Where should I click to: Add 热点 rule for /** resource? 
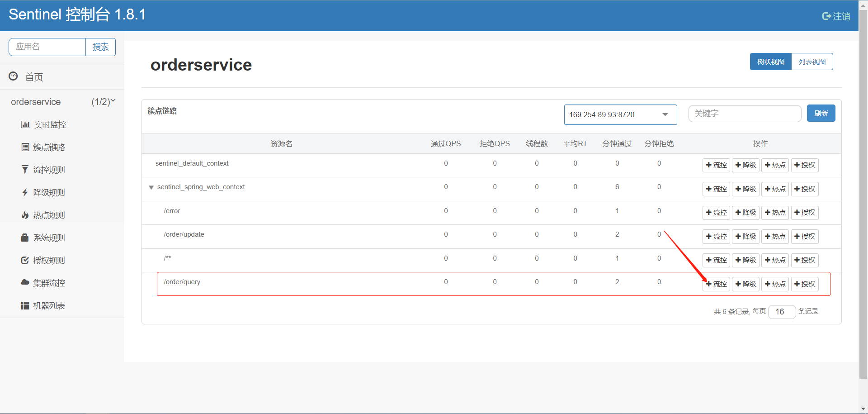click(x=775, y=260)
